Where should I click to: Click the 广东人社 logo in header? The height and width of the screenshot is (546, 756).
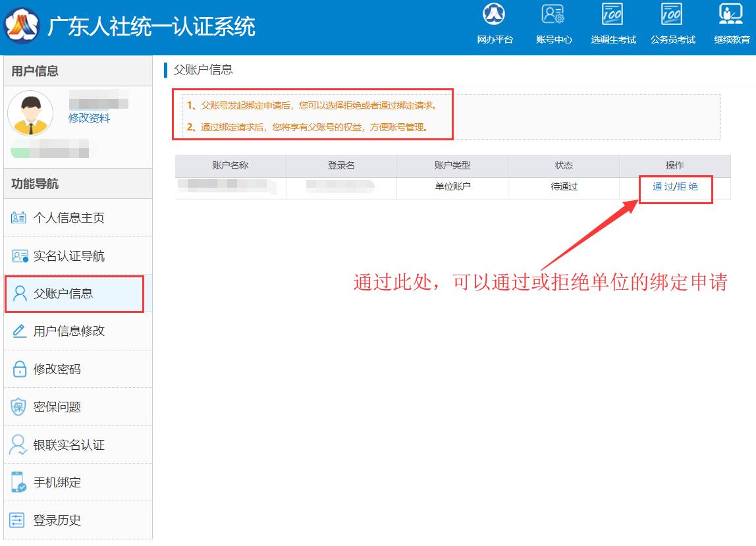pyautogui.click(x=21, y=26)
